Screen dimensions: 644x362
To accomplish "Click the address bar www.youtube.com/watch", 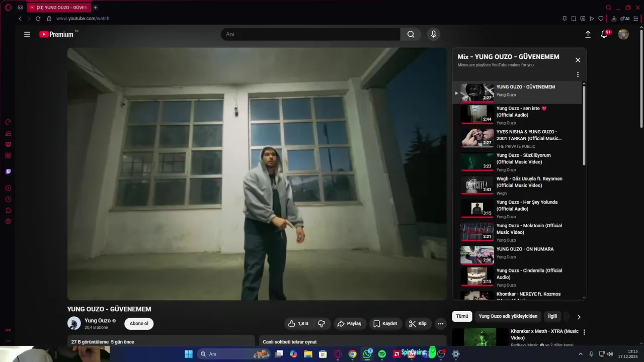I will pos(83,19).
